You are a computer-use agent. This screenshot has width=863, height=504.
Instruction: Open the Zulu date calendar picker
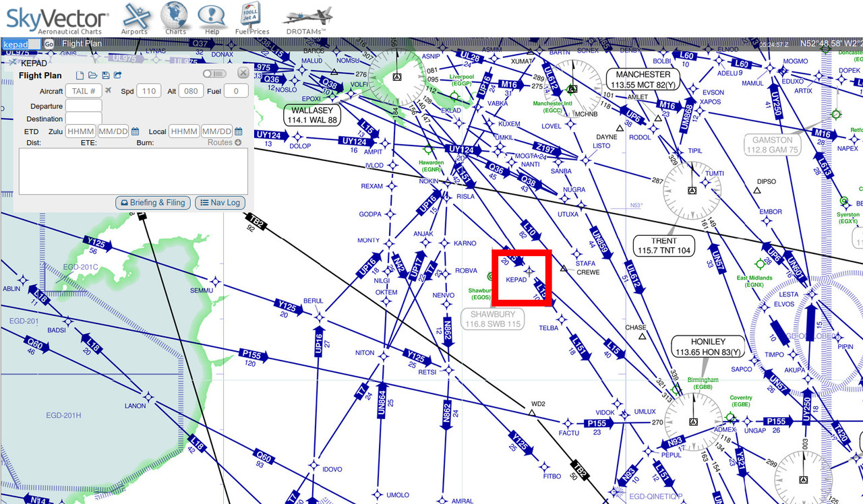136,131
